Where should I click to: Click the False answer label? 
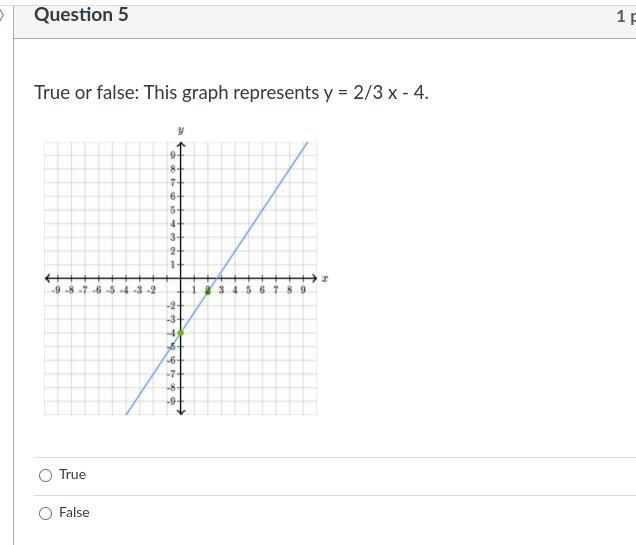coord(74,513)
